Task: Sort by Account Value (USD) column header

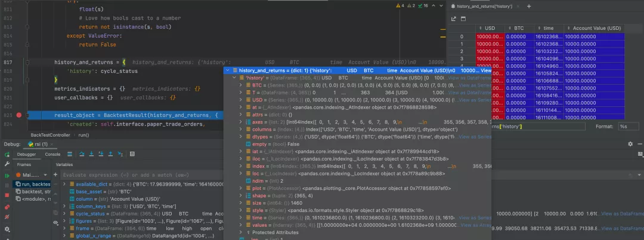Action: coord(594,28)
